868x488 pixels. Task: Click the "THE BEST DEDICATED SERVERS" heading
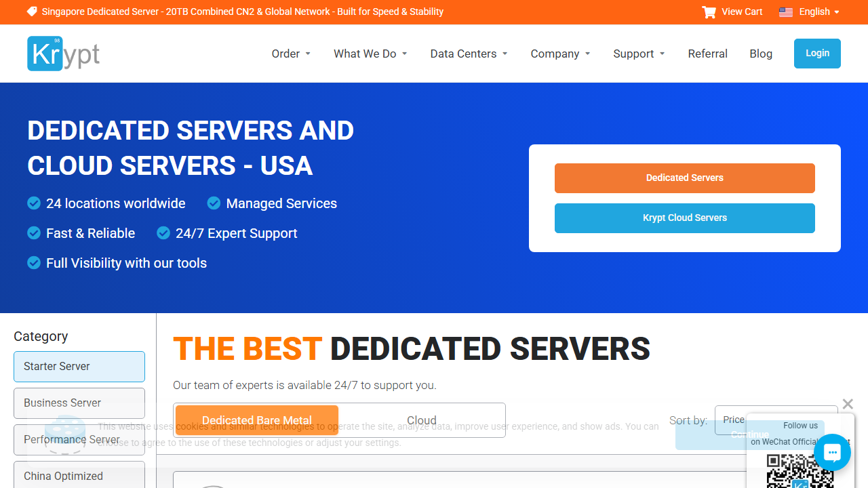click(412, 349)
